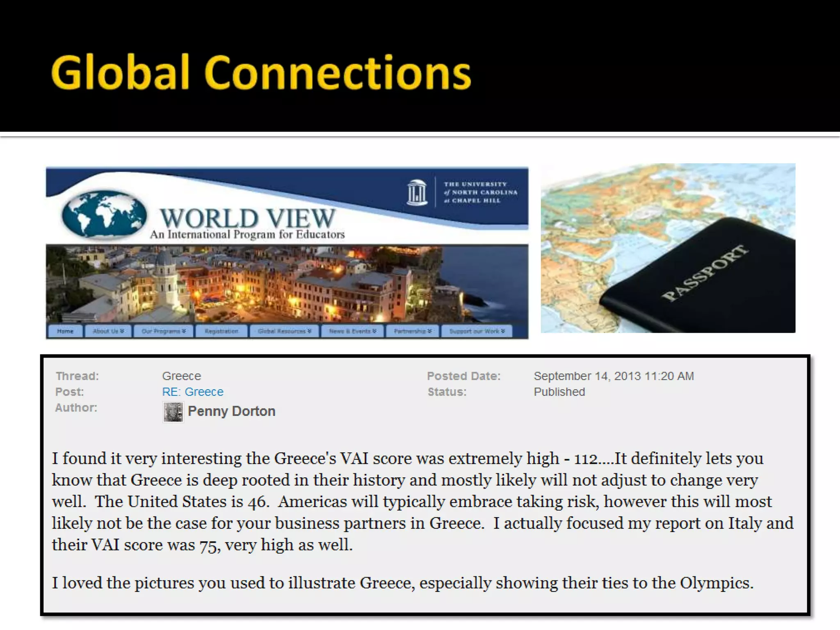This screenshot has height=630, width=840.
Task: Click the posted date September 14, 2013
Action: (613, 376)
